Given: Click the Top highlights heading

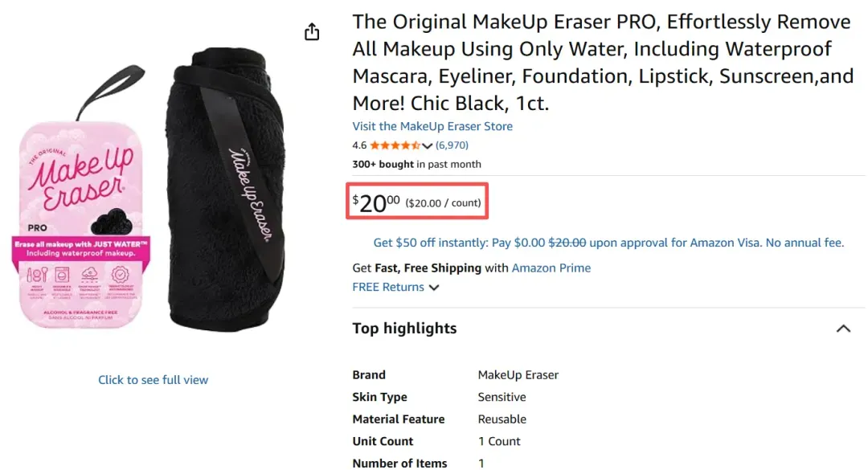Looking at the screenshot, I should pos(404,329).
